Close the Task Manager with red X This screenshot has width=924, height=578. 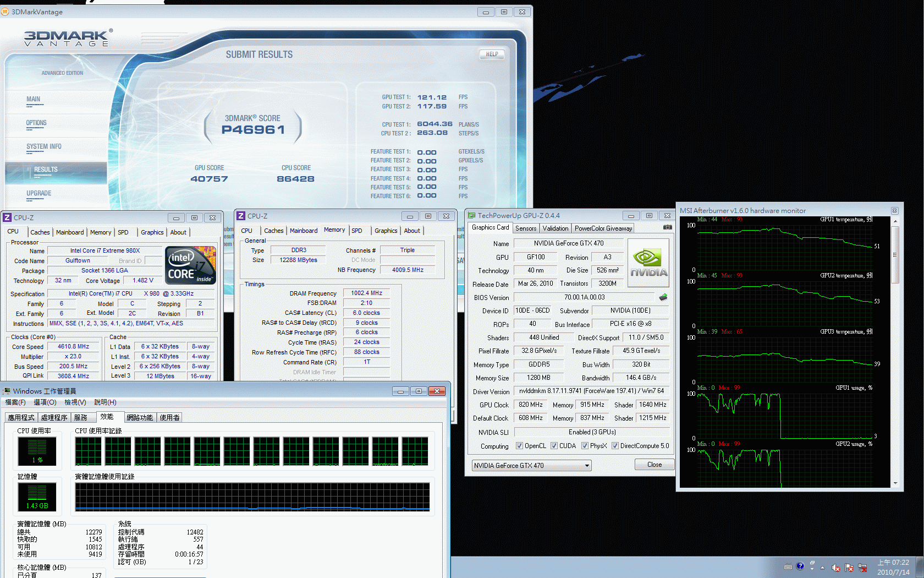click(x=437, y=391)
